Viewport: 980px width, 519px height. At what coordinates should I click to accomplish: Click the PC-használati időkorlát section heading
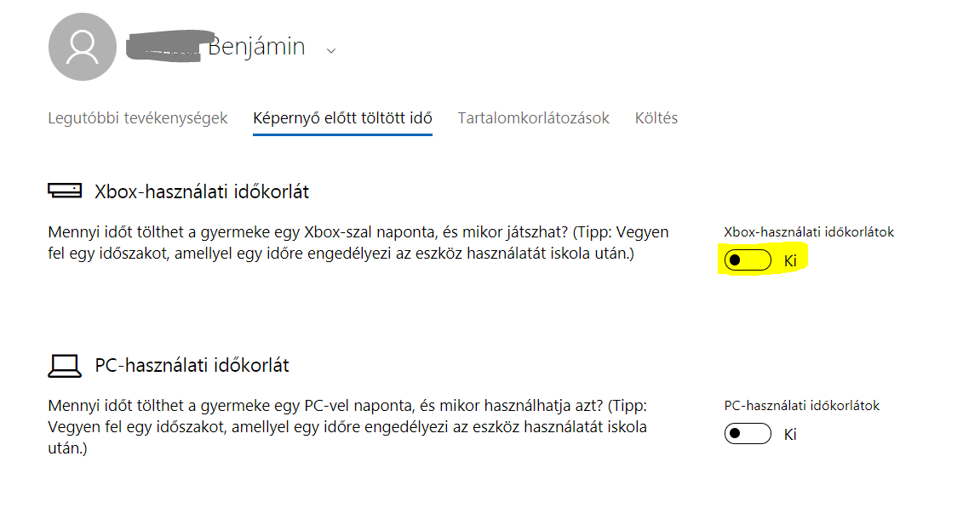click(x=192, y=366)
